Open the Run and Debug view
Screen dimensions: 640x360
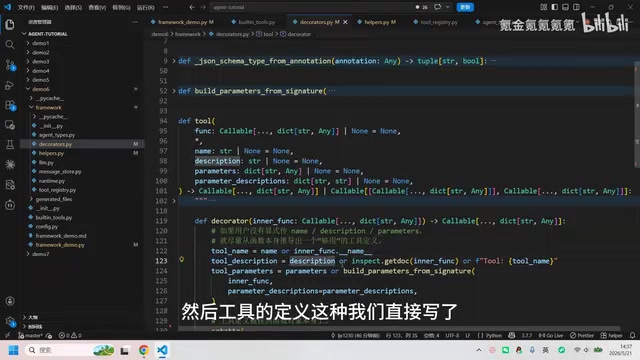point(10,85)
